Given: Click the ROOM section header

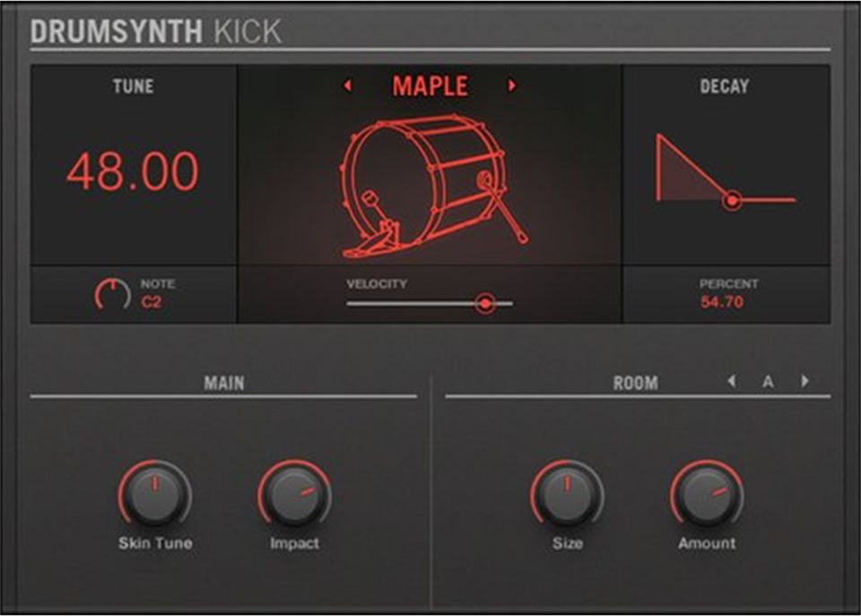Looking at the screenshot, I should (635, 383).
